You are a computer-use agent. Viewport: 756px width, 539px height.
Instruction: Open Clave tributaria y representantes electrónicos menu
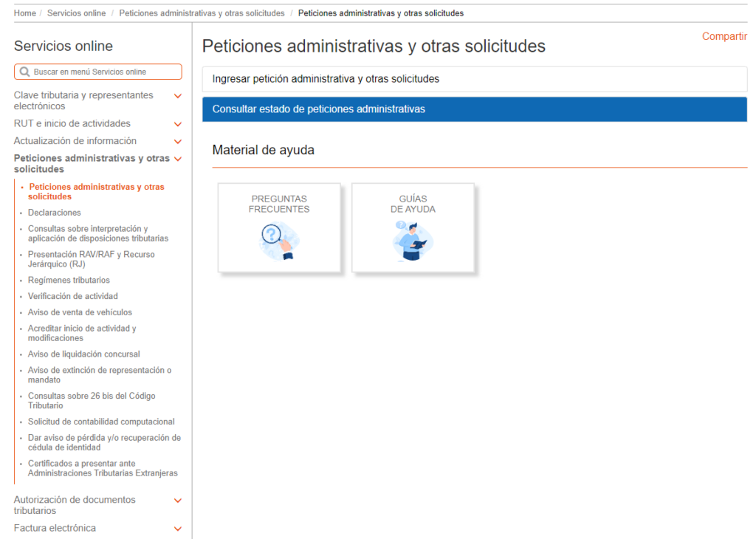[x=83, y=100]
